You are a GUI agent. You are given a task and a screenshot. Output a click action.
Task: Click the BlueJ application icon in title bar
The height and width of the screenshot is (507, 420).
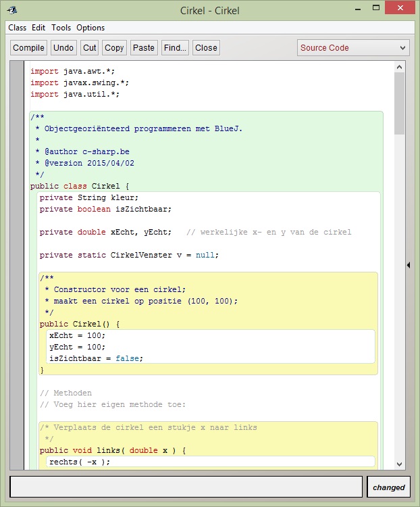pyautogui.click(x=12, y=10)
